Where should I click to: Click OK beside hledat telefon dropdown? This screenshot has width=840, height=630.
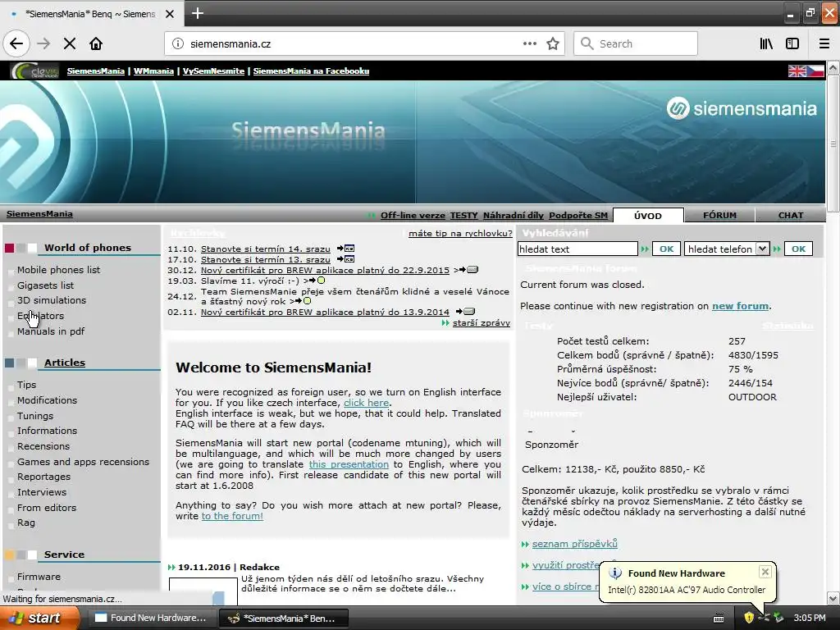pos(798,249)
